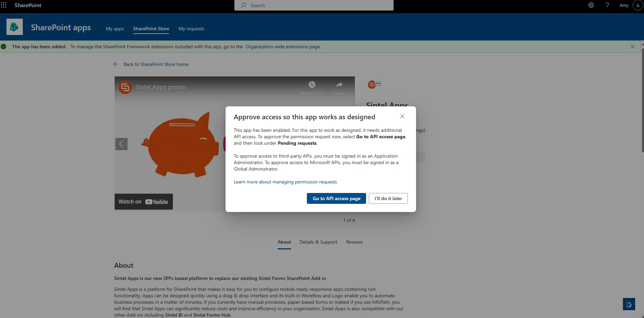This screenshot has height=318, width=644.
Task: Click the Watch later clock icon
Action: 312,85
